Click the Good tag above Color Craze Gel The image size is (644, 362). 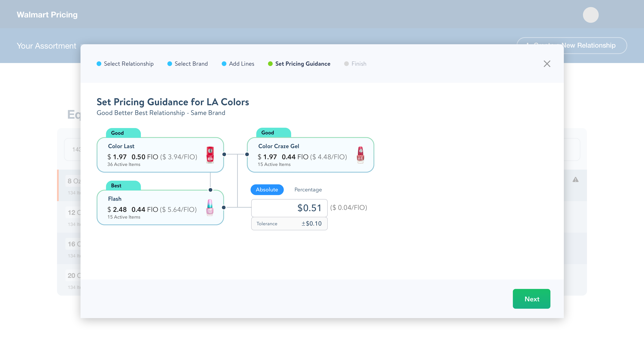tap(274, 133)
